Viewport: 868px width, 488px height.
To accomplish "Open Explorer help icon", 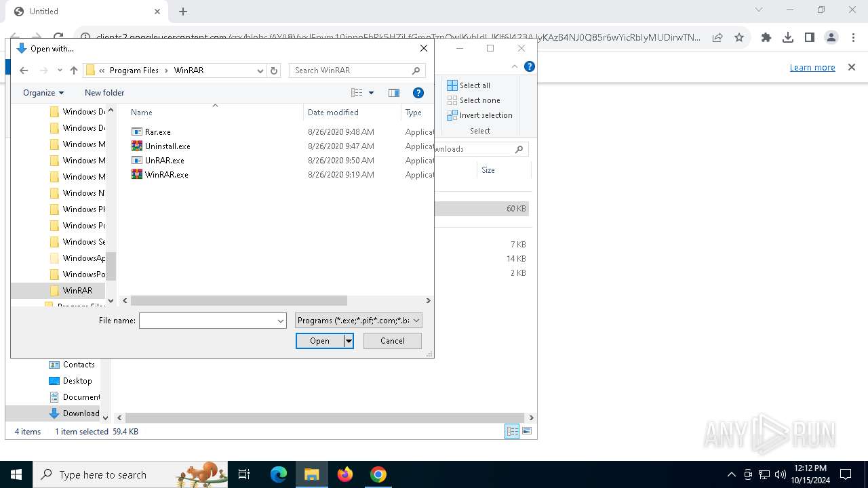I will (530, 66).
